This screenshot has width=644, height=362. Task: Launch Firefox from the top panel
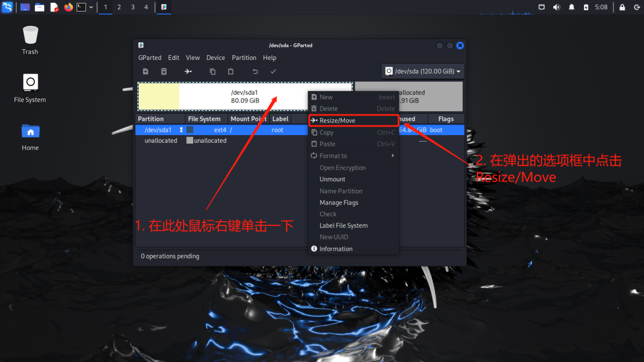tap(68, 7)
